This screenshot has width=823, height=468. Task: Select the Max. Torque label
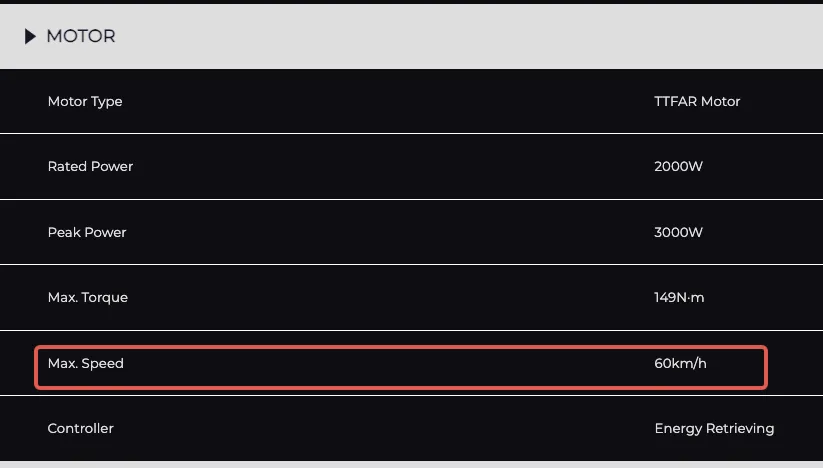click(88, 297)
